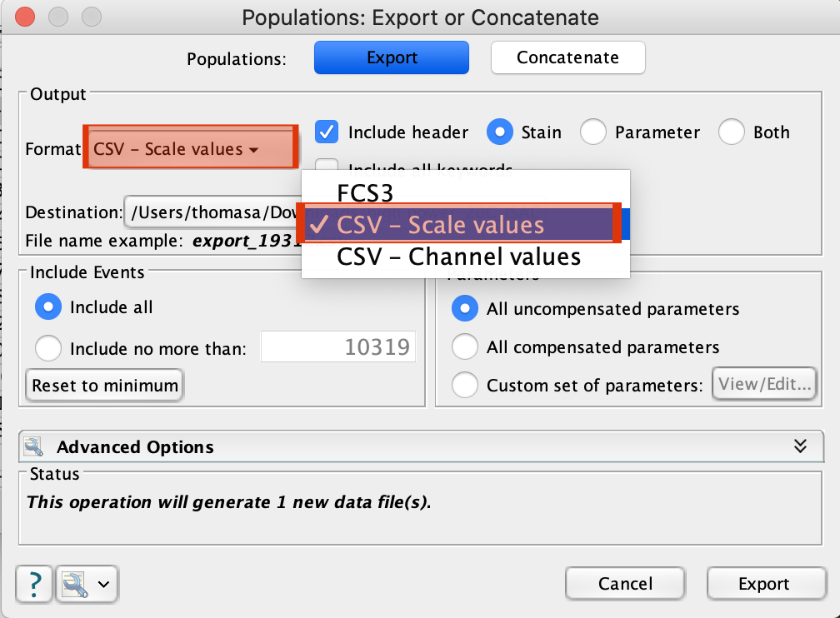The image size is (840, 618).
Task: Click the Include no more than number field
Action: point(338,348)
